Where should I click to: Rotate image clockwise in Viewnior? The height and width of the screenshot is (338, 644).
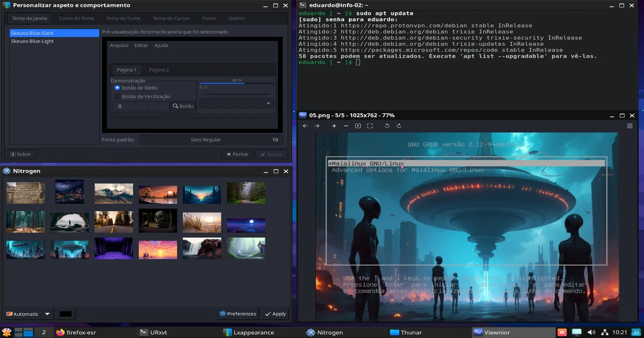pos(399,126)
